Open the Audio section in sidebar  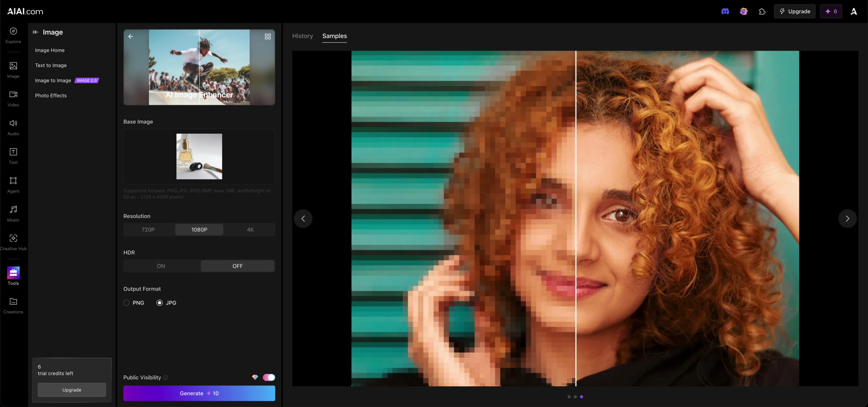coord(13,128)
